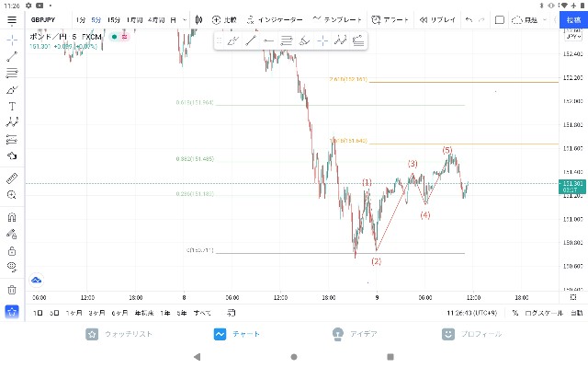The image size is (588, 368).
Task: Undo the last action
Action: click(469, 20)
